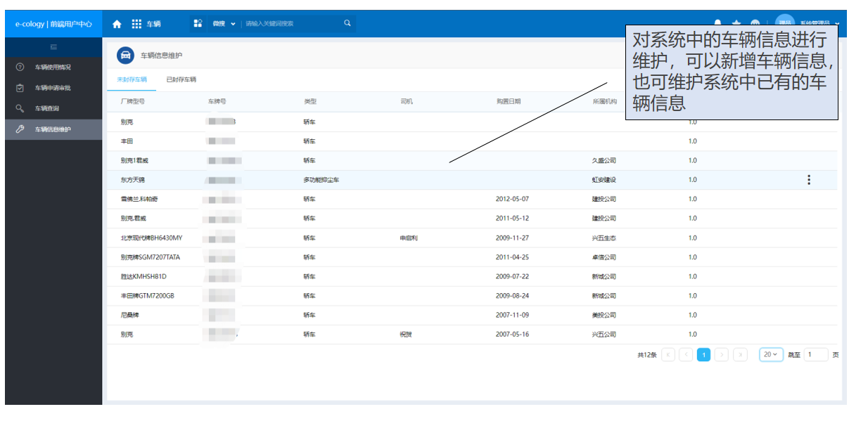Select 车辆信息维护 in the sidebar
Screen dimensions: 868x421
[x=53, y=129]
